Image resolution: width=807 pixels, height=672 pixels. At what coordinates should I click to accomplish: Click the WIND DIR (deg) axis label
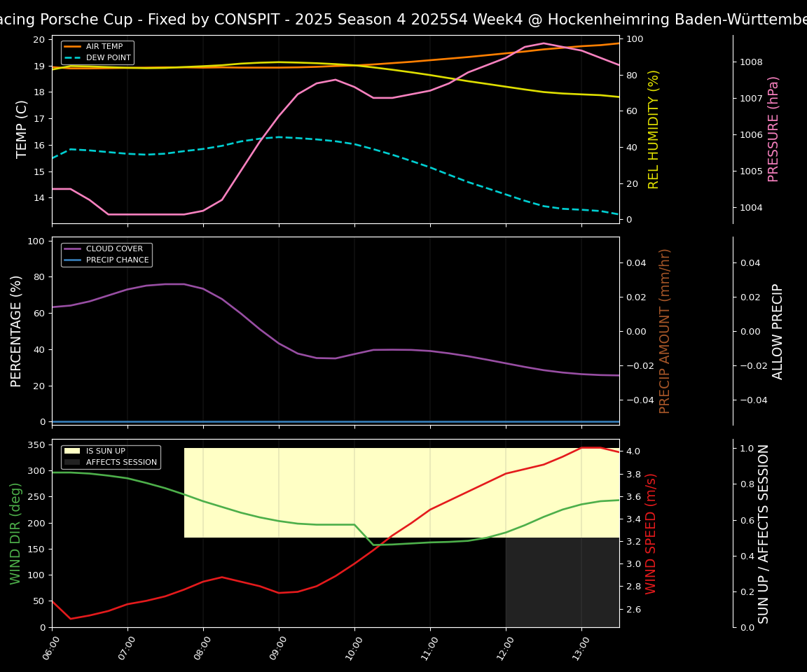(x=15, y=533)
